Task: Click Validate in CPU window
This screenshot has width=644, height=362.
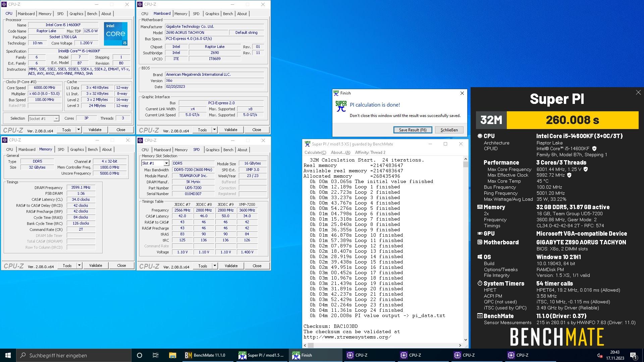Action: click(x=95, y=130)
